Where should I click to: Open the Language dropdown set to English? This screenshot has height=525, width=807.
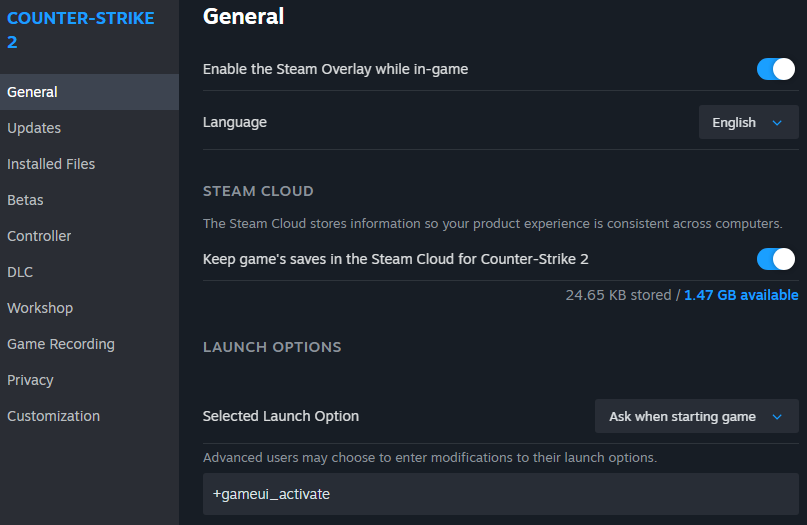[x=747, y=123]
